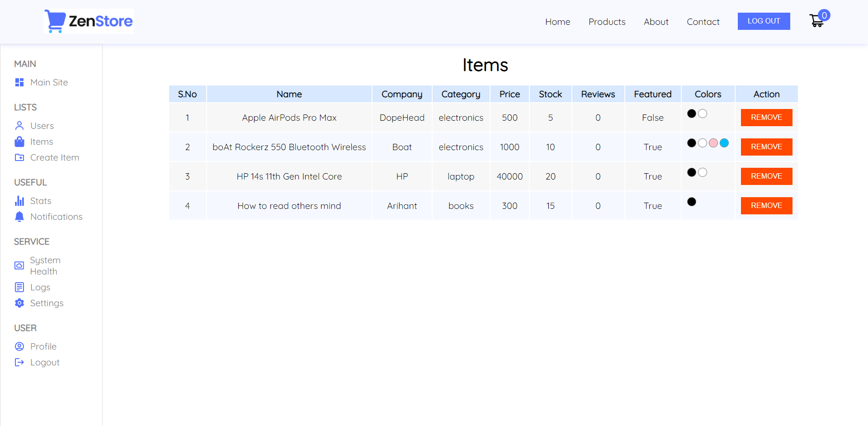Click the 'Arihant' company cell
The width and height of the screenshot is (868, 426).
(402, 206)
